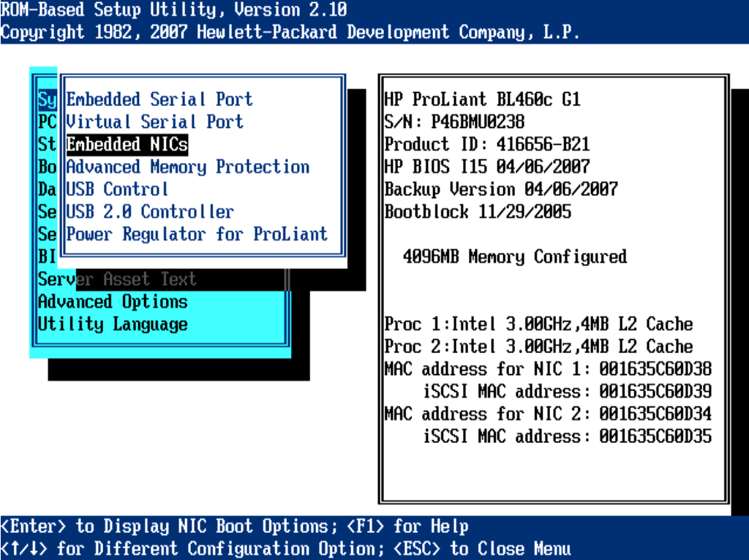The width and height of the screenshot is (749, 560).
Task: Select the 'BI' main menu item
Action: click(48, 257)
